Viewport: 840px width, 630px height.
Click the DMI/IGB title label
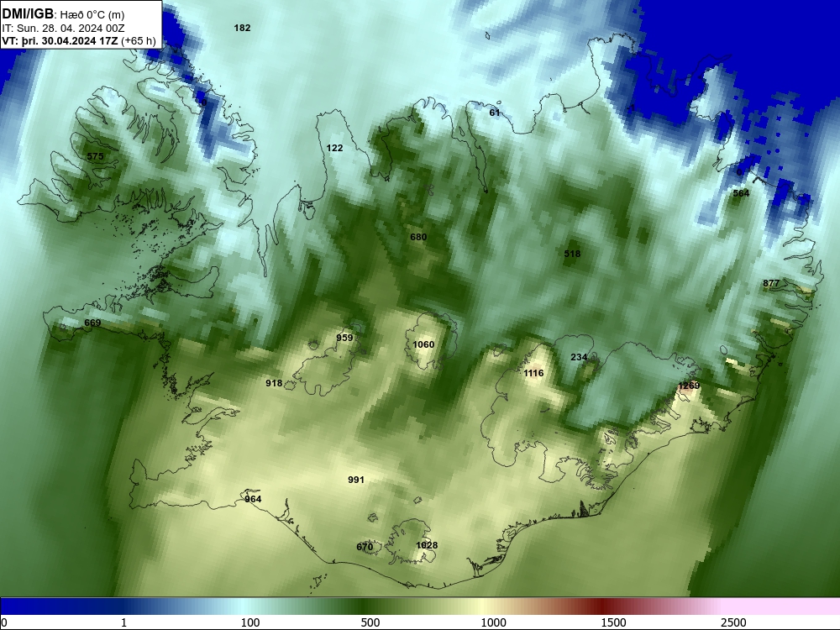(x=28, y=13)
